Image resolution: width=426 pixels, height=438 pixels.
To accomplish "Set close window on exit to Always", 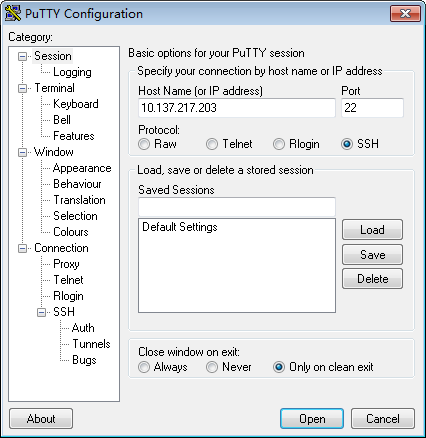I will point(144,367).
